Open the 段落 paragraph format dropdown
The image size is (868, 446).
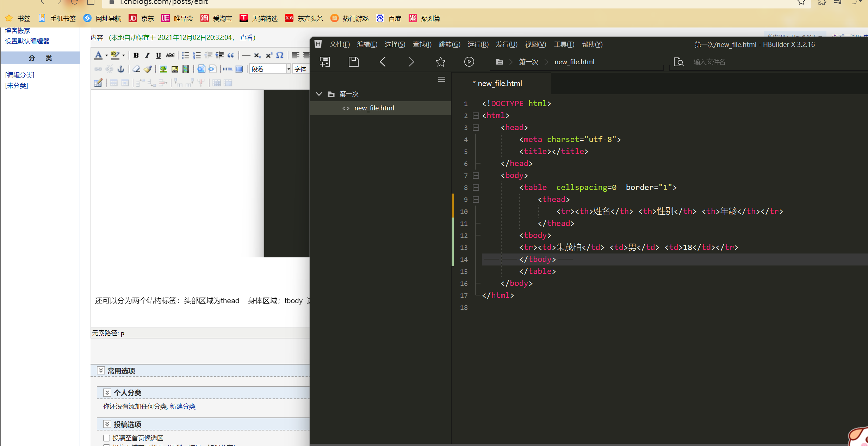(288, 69)
